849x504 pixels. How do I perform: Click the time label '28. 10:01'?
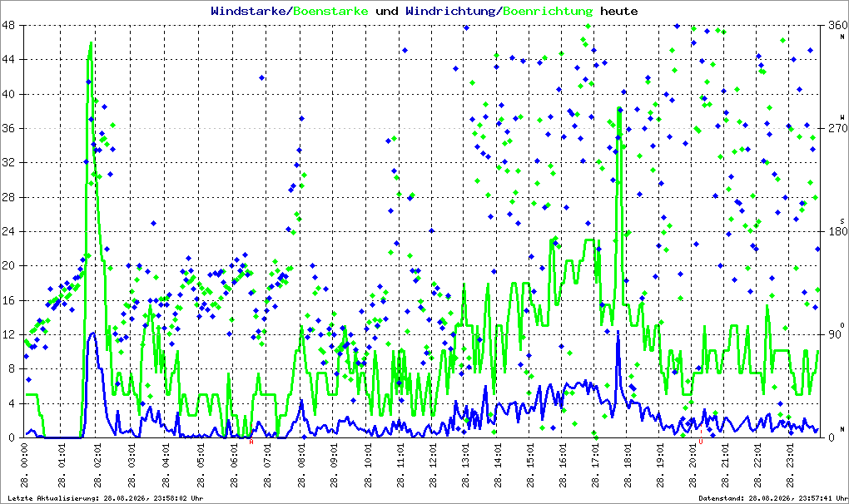pos(368,465)
